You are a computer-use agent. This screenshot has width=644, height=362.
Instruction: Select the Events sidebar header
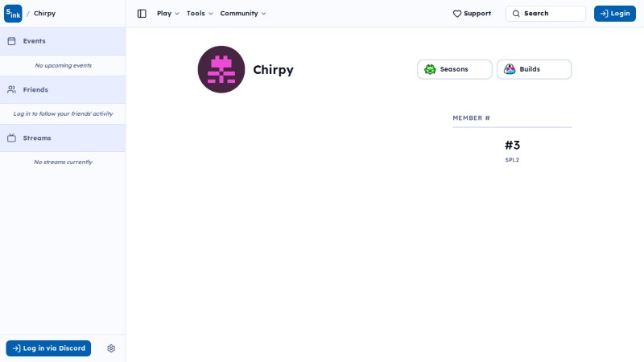pos(63,41)
